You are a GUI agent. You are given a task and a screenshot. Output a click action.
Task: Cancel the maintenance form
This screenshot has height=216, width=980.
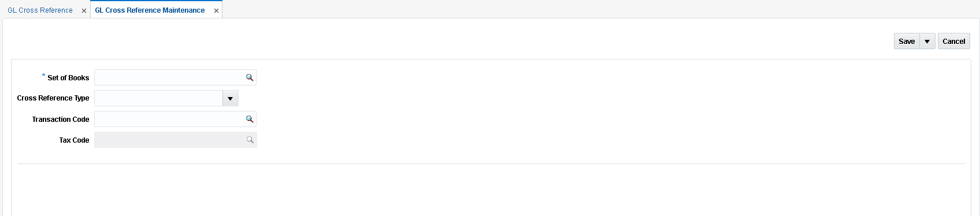[x=953, y=41]
